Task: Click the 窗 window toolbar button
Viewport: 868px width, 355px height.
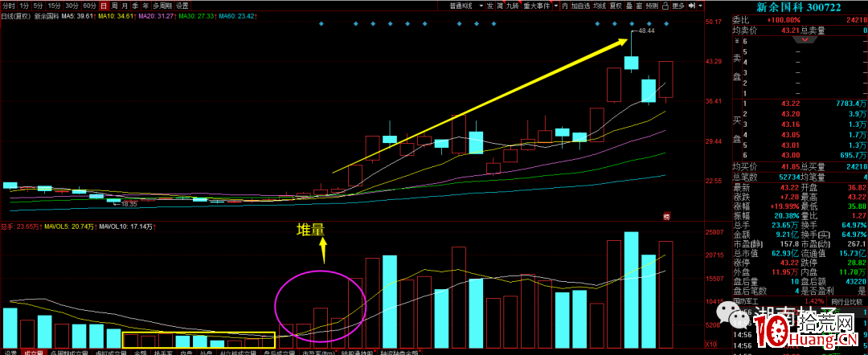Action: coord(640,6)
